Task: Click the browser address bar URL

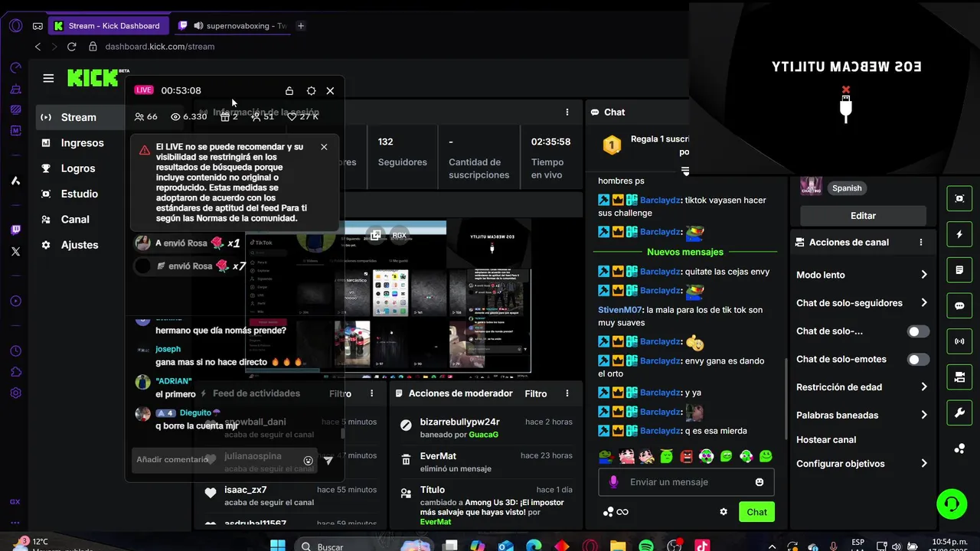Action: [160, 47]
